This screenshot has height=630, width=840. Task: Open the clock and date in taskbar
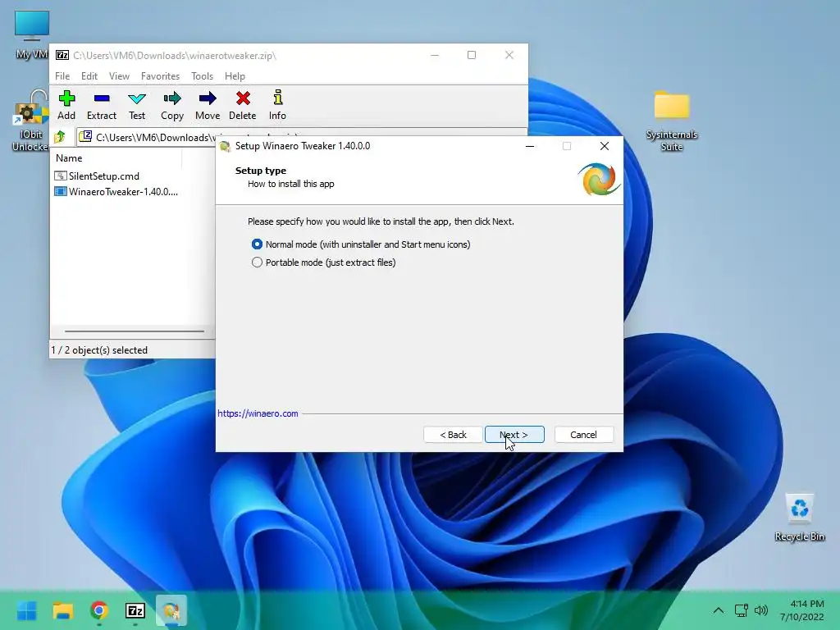click(801, 610)
